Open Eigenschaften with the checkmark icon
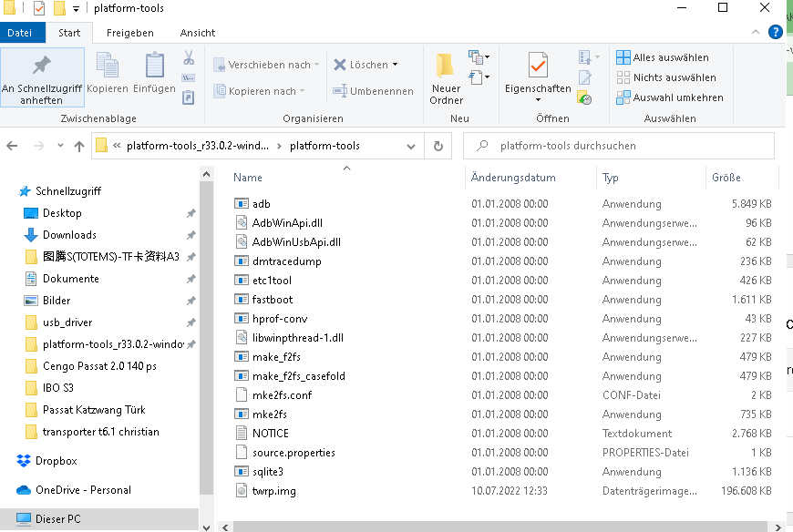 point(538,76)
